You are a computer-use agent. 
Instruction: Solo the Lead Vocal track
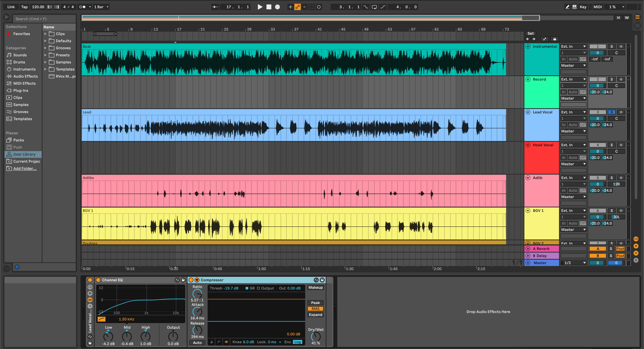coord(612,112)
